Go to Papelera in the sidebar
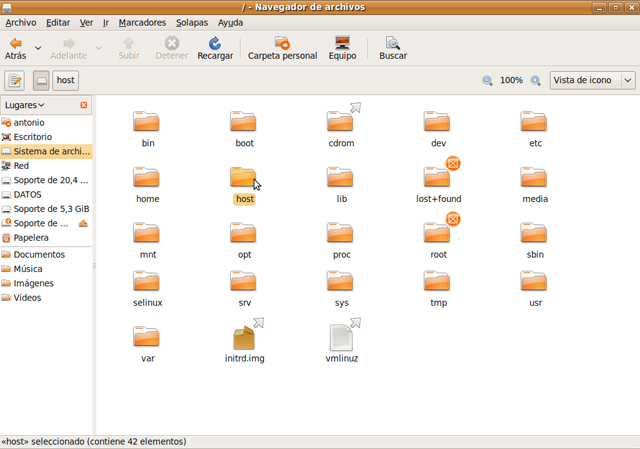Viewport: 640px width, 449px height. (30, 238)
